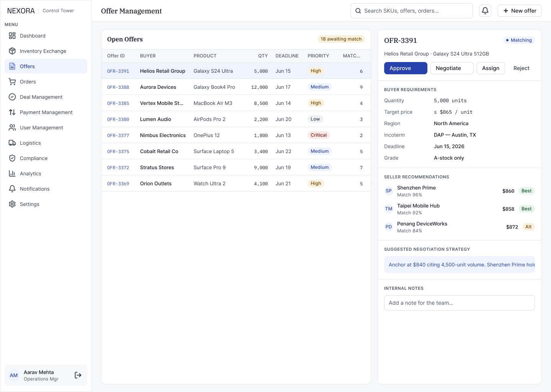Click the Offers document icon
551x392 pixels.
(12, 66)
